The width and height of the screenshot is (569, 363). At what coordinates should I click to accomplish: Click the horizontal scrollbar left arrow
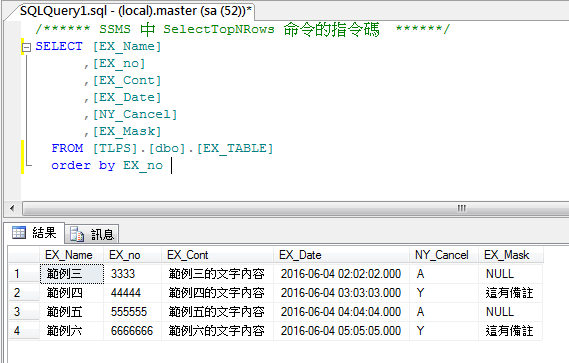(x=12, y=208)
